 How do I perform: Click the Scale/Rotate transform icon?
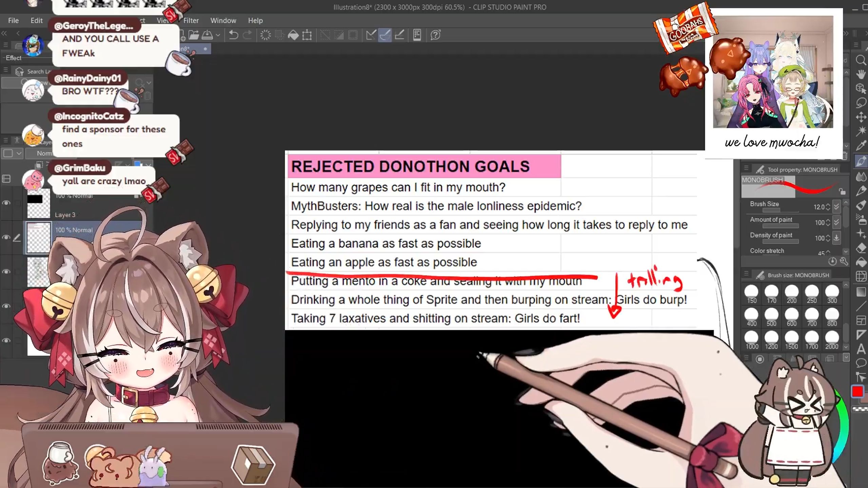tap(307, 35)
